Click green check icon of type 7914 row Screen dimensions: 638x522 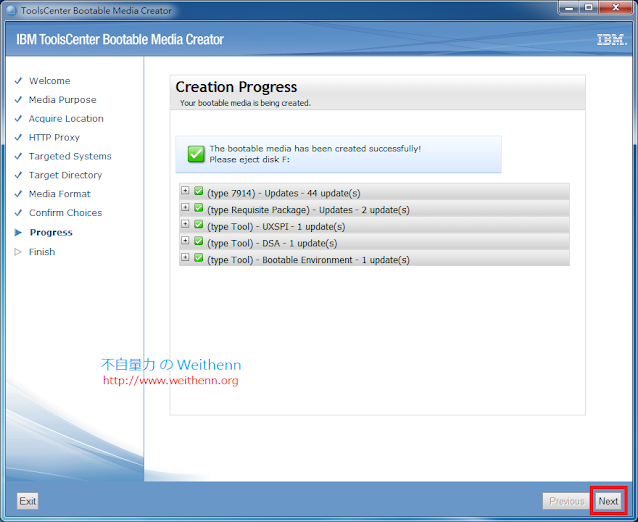(x=199, y=190)
